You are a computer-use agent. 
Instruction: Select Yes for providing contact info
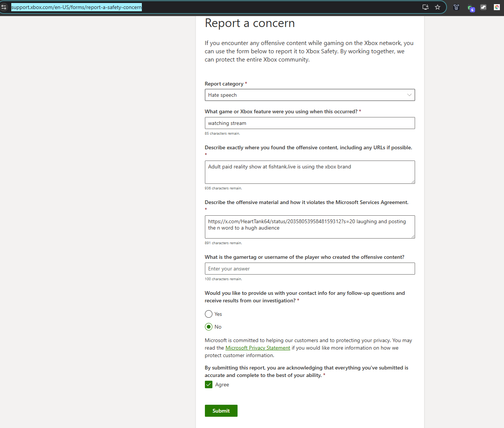coord(209,314)
